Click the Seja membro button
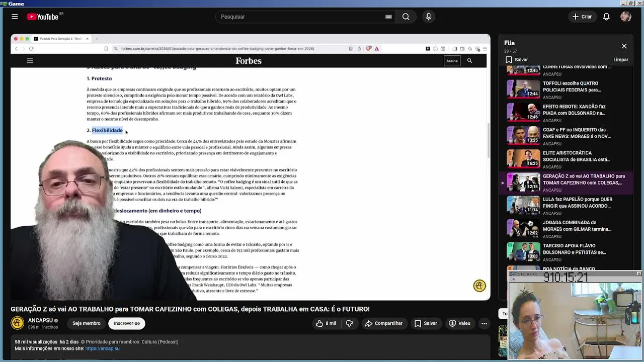 [86, 323]
